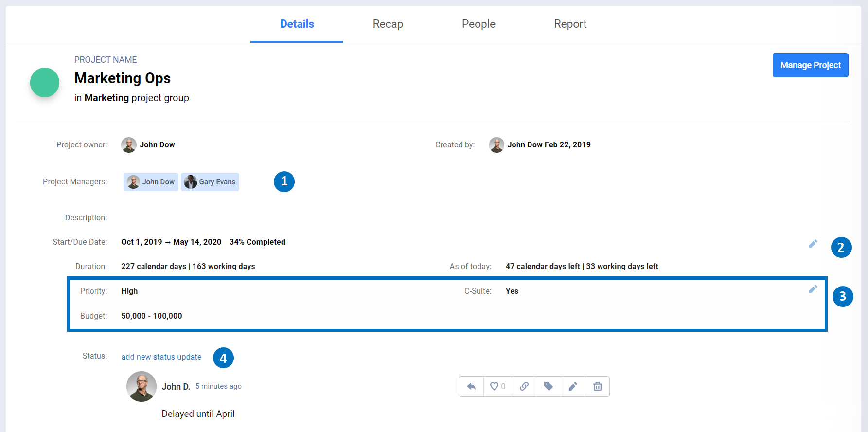Click the Manage Project button
868x432 pixels.
810,65
